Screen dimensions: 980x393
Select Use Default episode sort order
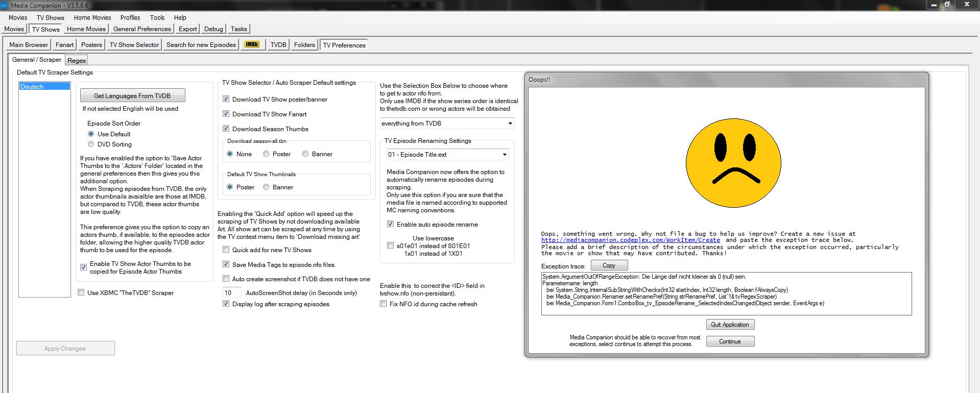91,134
